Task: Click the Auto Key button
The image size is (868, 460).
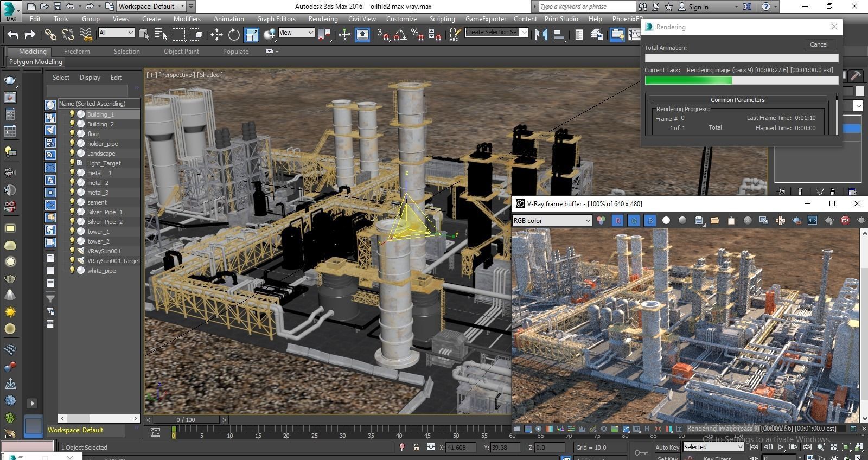Action: (x=667, y=448)
